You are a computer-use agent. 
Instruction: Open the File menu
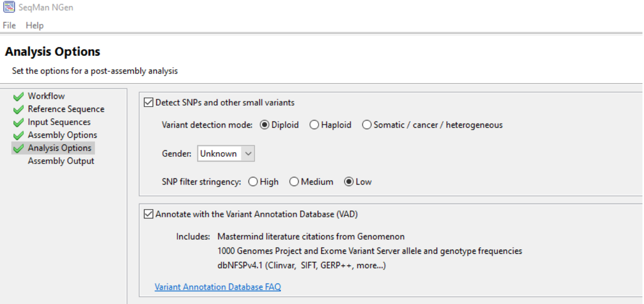pyautogui.click(x=9, y=25)
